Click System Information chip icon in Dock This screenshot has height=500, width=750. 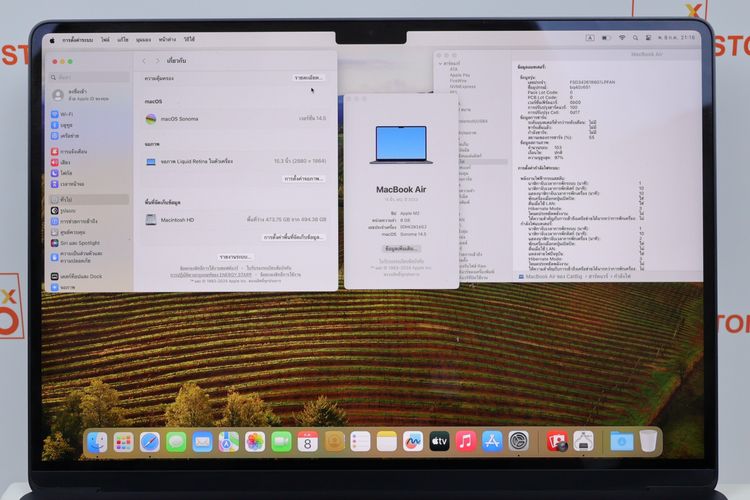click(584, 442)
